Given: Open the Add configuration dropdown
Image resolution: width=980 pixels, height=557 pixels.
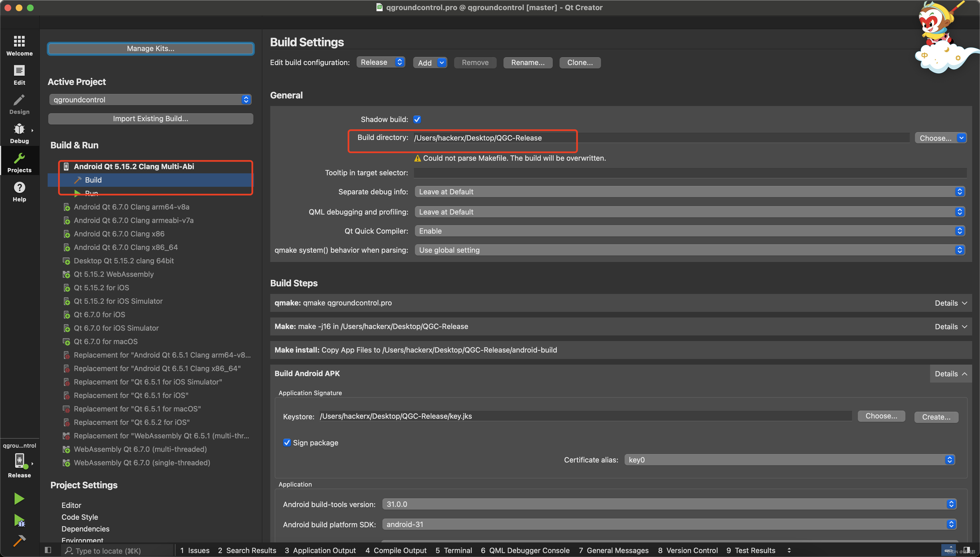Looking at the screenshot, I should pos(430,63).
